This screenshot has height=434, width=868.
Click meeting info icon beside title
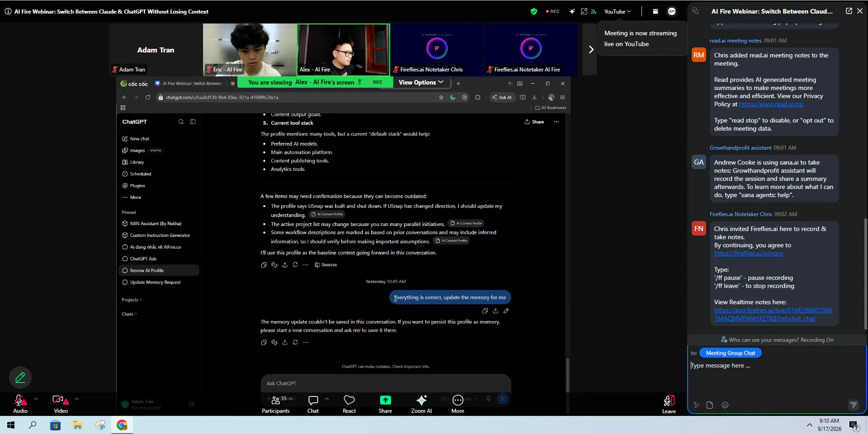(x=8, y=11)
